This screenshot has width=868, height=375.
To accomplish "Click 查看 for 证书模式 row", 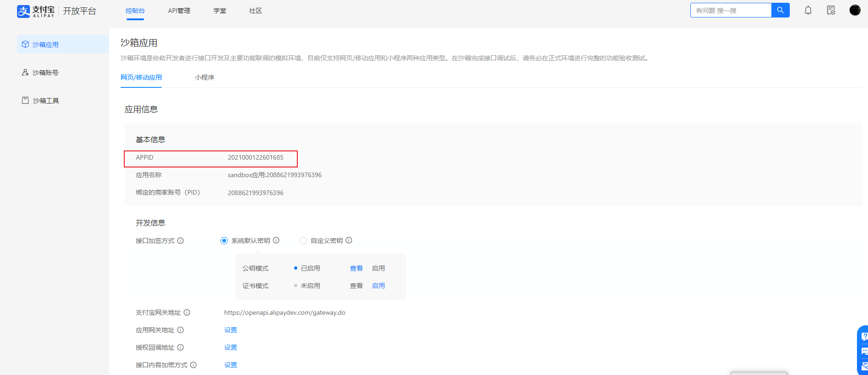I will pyautogui.click(x=356, y=286).
